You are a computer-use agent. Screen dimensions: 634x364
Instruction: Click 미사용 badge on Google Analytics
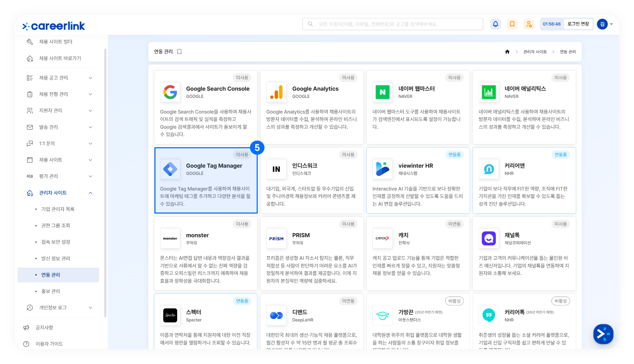(348, 78)
